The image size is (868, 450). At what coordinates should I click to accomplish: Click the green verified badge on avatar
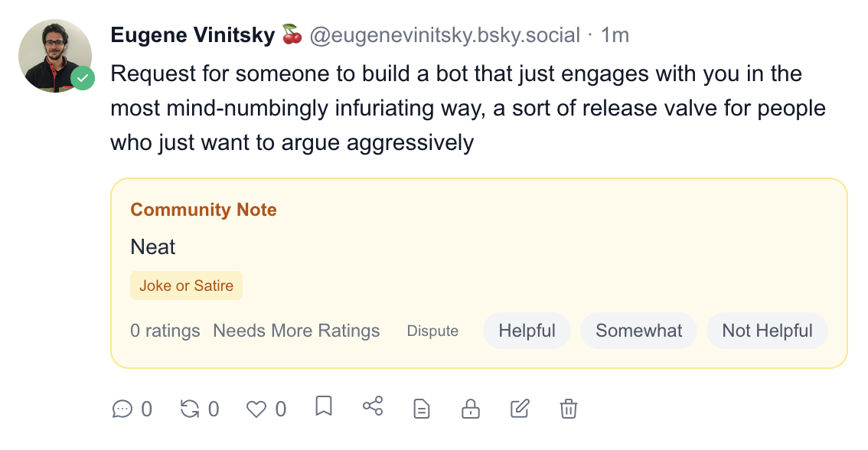[83, 78]
